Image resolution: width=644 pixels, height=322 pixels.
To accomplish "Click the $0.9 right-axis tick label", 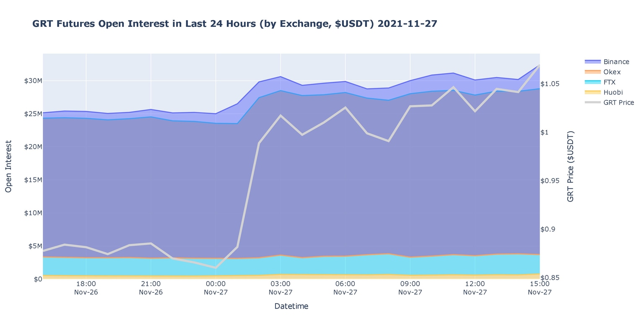I will click(548, 229).
